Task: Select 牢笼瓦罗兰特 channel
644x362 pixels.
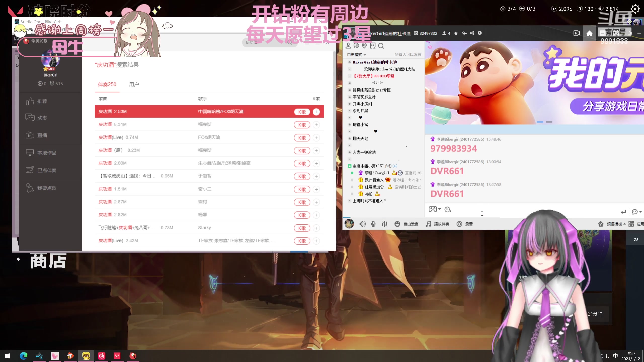Action: pos(364,97)
